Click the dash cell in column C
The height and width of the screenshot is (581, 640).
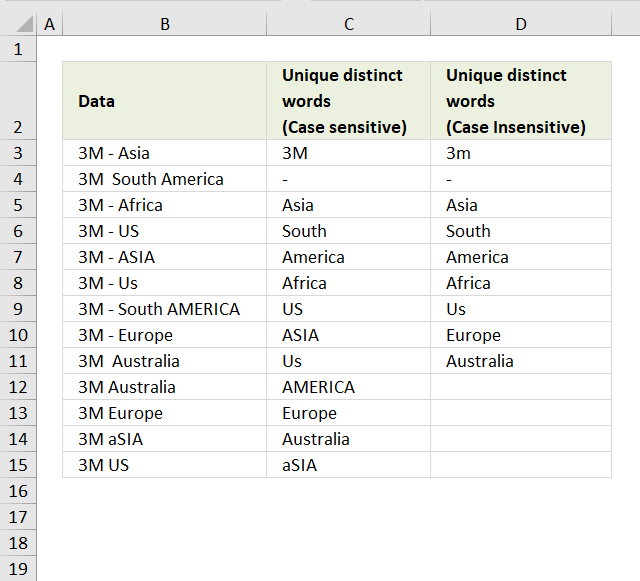(x=349, y=179)
